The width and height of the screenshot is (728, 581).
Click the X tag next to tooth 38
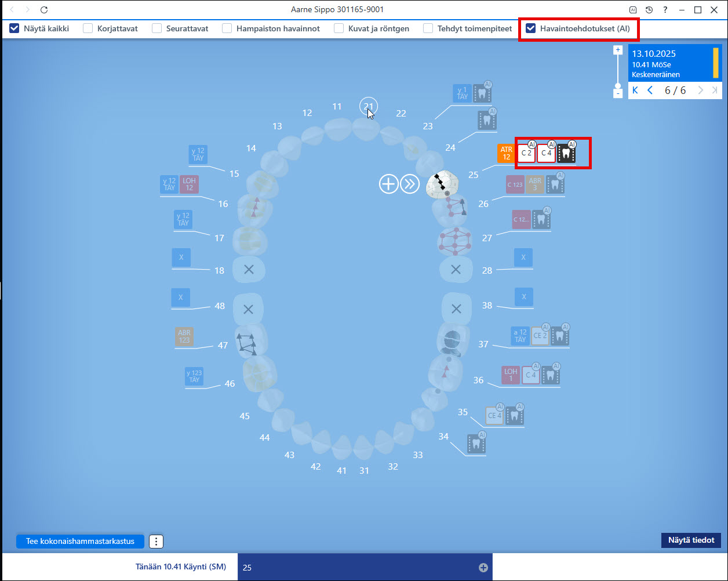524,297
